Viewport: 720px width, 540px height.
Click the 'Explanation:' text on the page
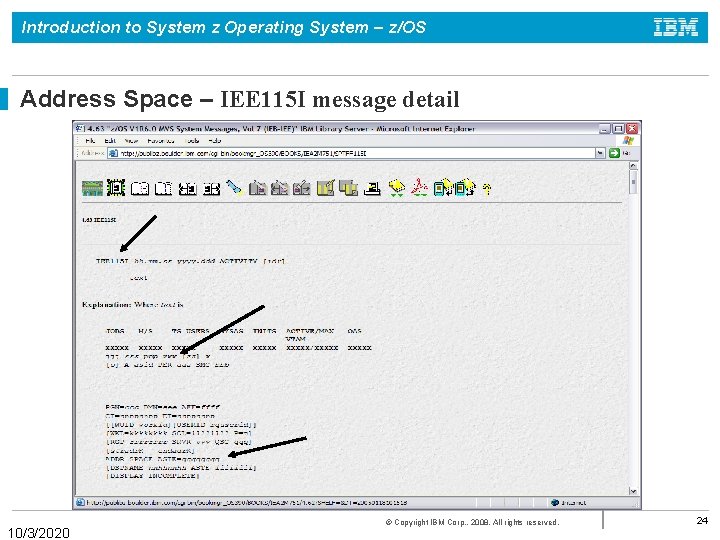[x=107, y=305]
